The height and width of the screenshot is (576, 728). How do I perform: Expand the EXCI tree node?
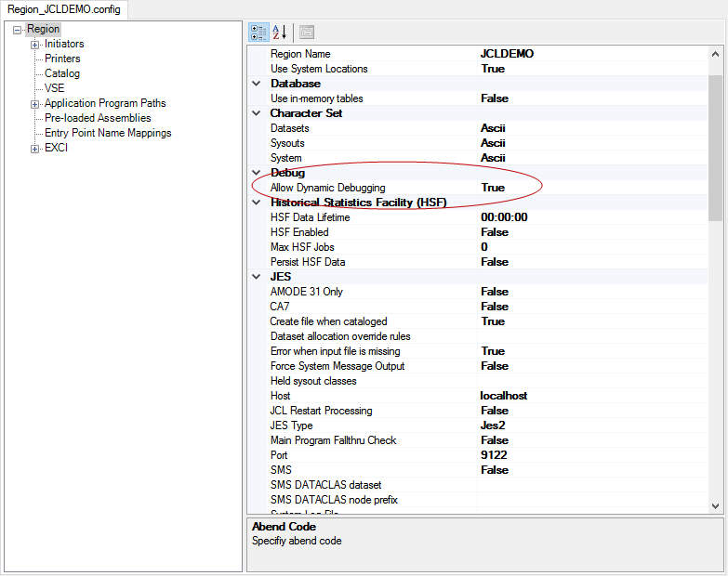tap(35, 149)
